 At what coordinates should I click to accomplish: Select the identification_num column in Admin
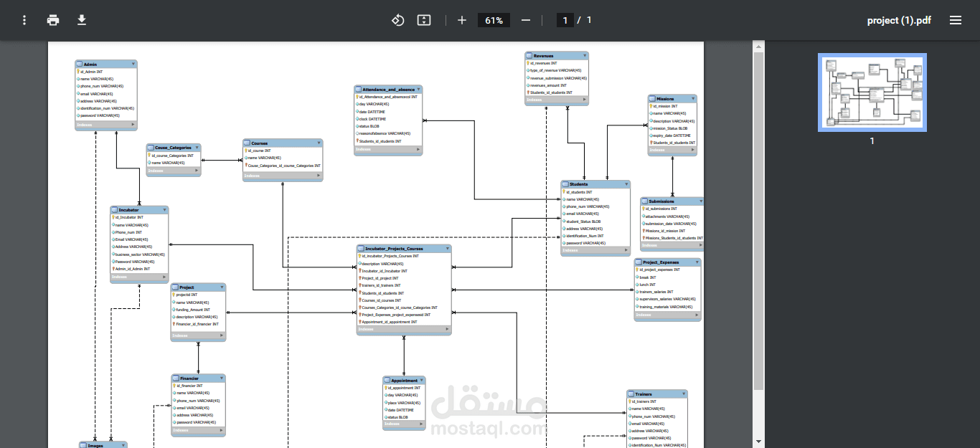(x=106, y=108)
